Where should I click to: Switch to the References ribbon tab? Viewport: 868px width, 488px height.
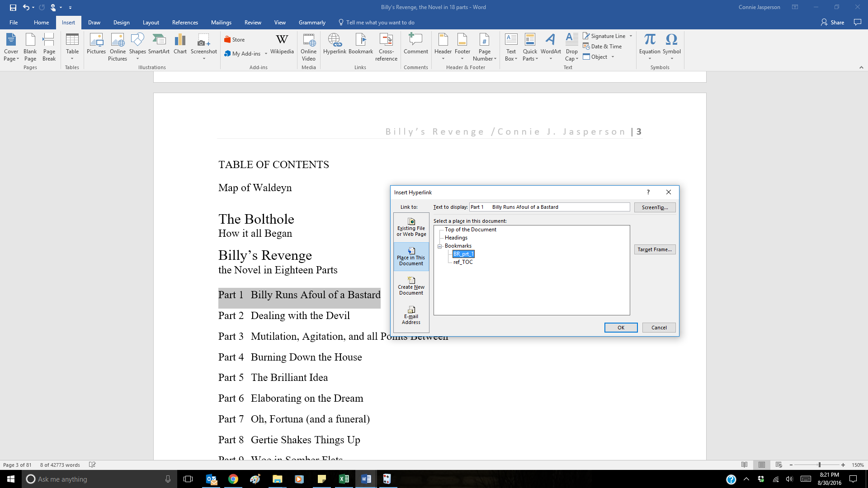[x=184, y=23]
